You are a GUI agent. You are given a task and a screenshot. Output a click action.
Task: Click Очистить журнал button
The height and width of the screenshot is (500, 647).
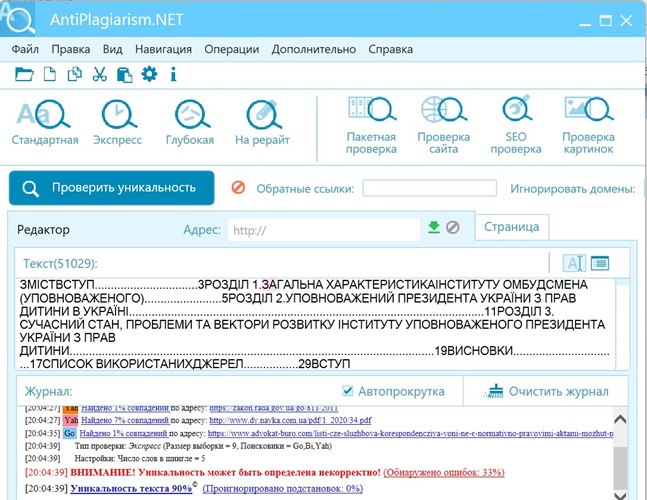coord(548,391)
